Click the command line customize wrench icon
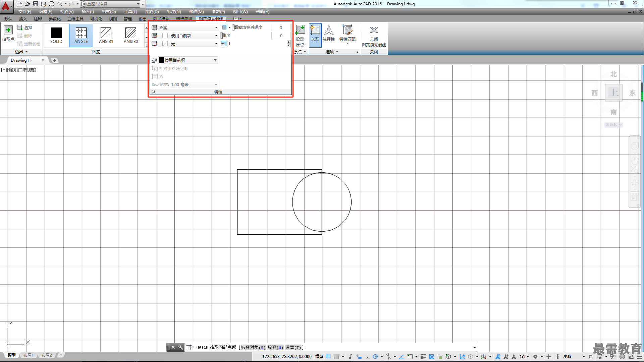Screen dimensions: 644x362 coord(180,347)
